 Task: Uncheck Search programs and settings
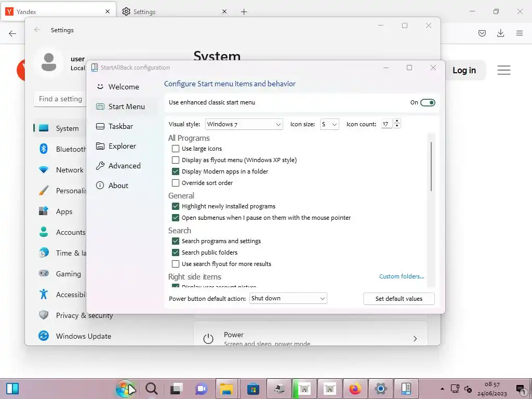tap(176, 241)
